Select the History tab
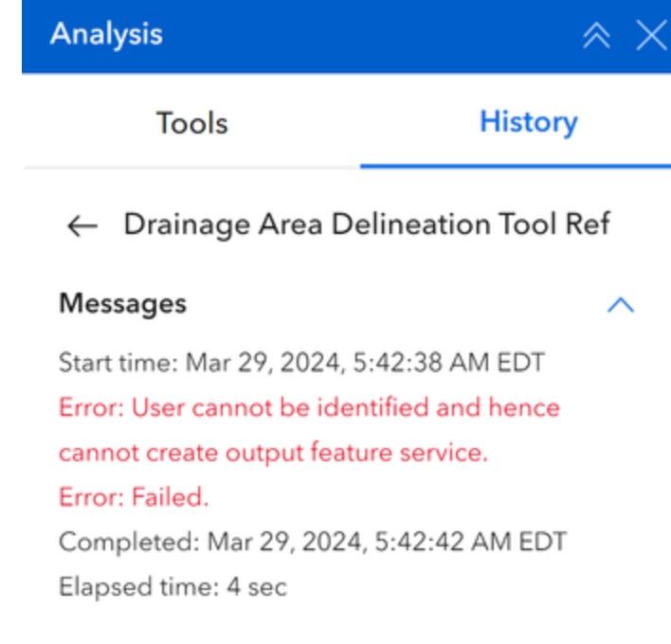The height and width of the screenshot is (644, 671). (528, 122)
